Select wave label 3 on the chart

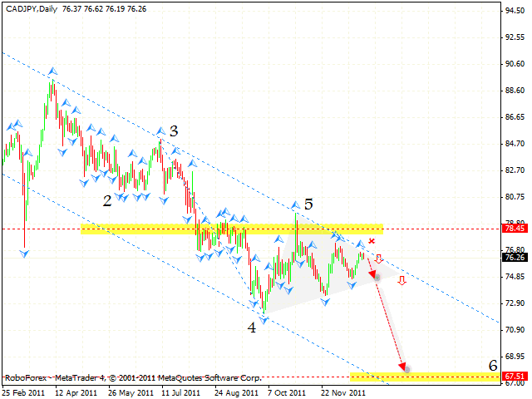click(x=173, y=131)
